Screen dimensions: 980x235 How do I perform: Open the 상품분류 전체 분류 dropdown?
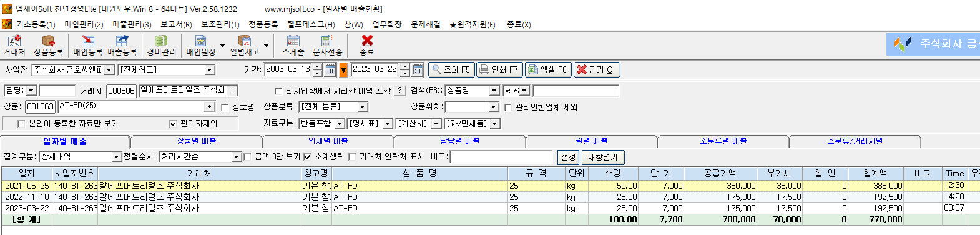point(363,107)
